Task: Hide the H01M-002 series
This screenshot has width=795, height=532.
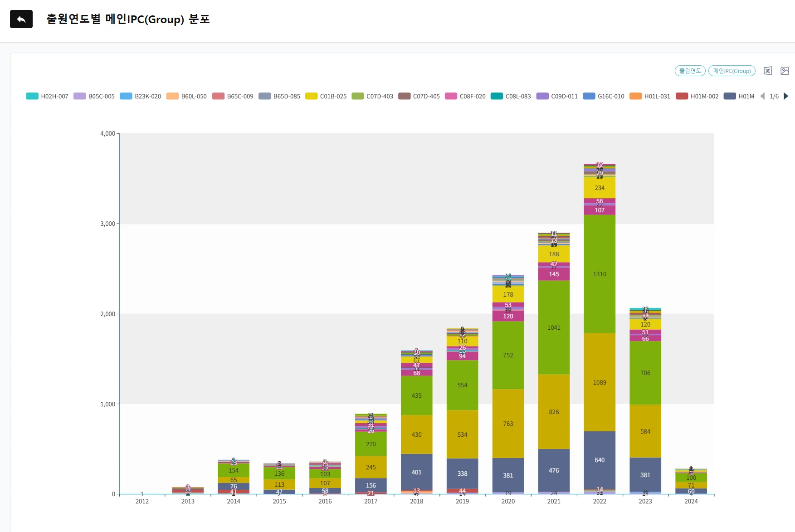Action: [697, 96]
